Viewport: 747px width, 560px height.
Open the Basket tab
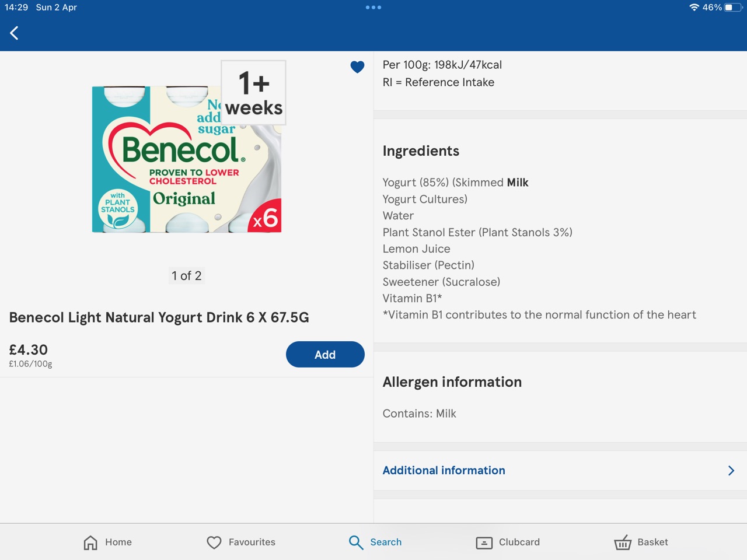coord(641,542)
